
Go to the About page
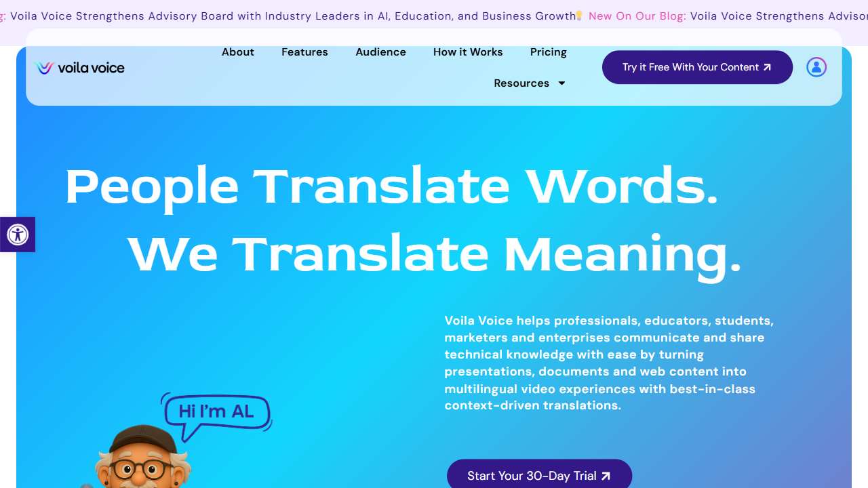[x=237, y=52]
